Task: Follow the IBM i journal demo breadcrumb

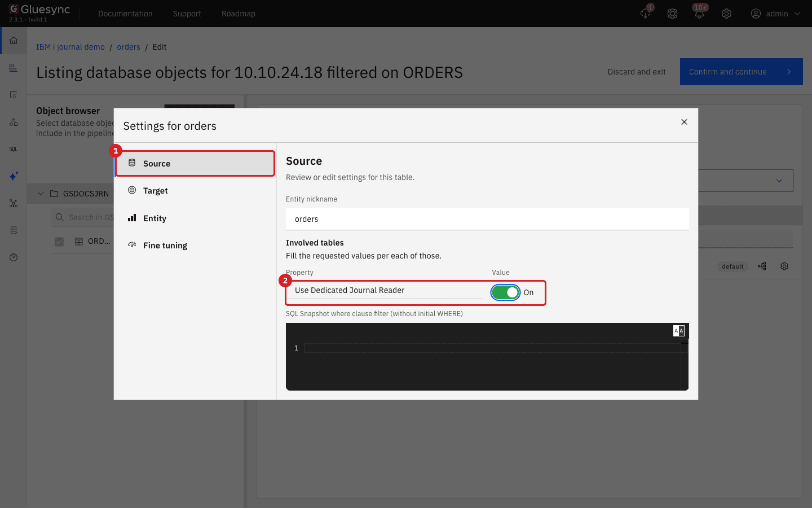Action: tap(70, 47)
